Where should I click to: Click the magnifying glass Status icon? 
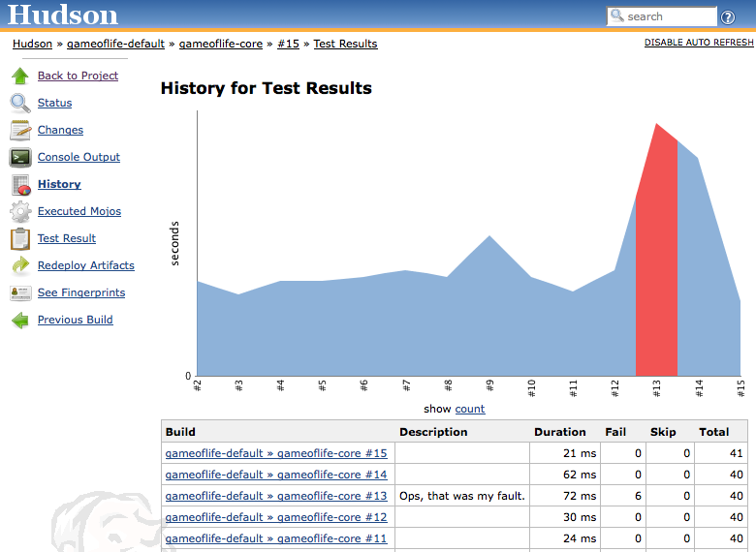(20, 103)
